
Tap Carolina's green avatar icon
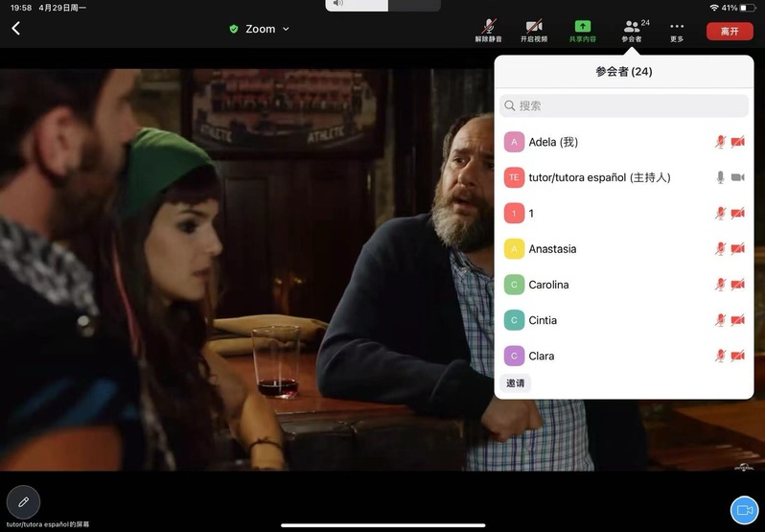(x=514, y=285)
